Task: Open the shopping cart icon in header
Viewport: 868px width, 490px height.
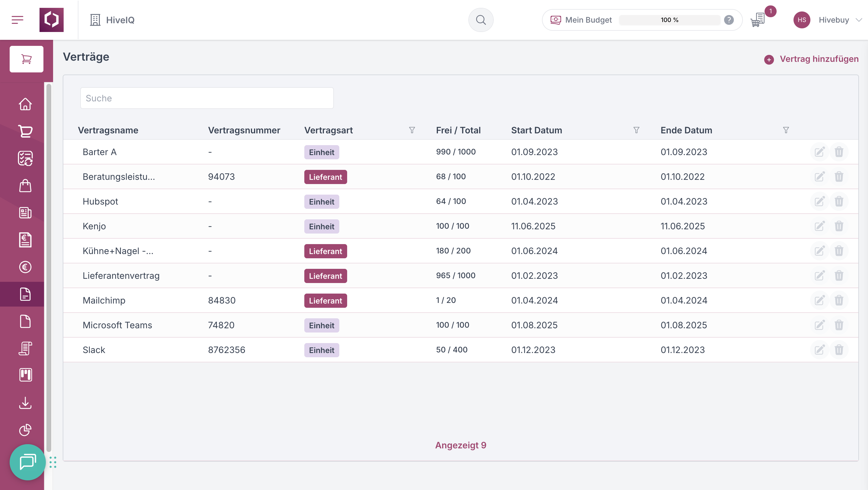Action: tap(758, 20)
